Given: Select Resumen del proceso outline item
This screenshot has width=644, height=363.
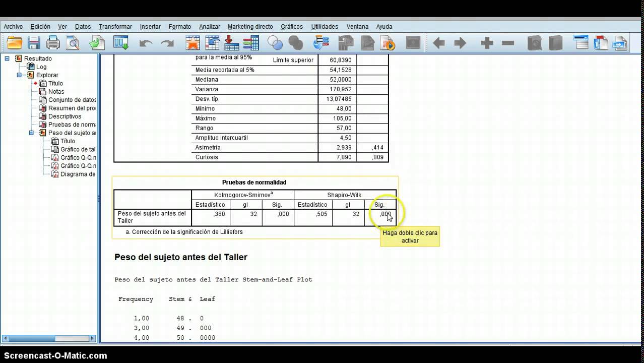Looking at the screenshot, I should (x=72, y=108).
